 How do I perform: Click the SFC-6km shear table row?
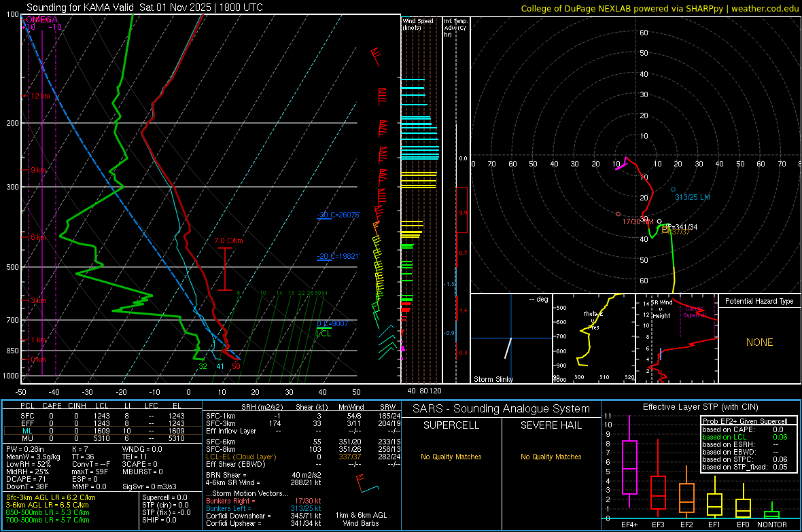[302, 442]
